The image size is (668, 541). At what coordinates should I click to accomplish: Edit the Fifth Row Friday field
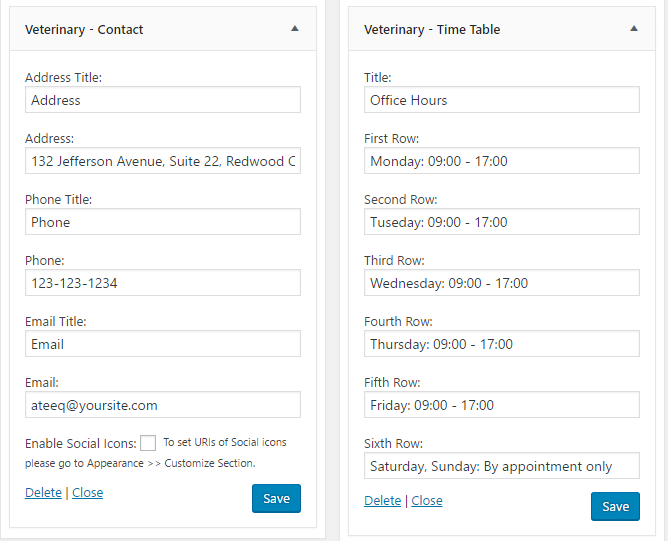(x=501, y=405)
